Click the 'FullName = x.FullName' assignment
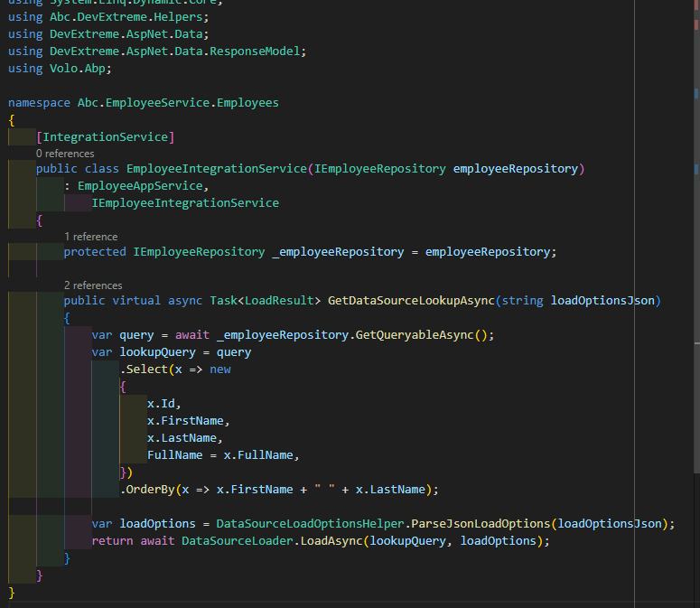Screen dimensions: 700x608 [222, 455]
